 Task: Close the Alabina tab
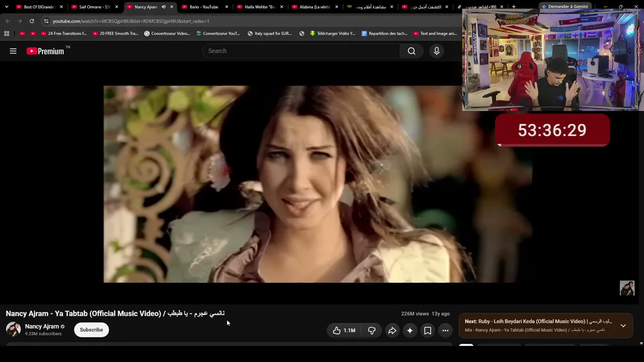pos(337,7)
